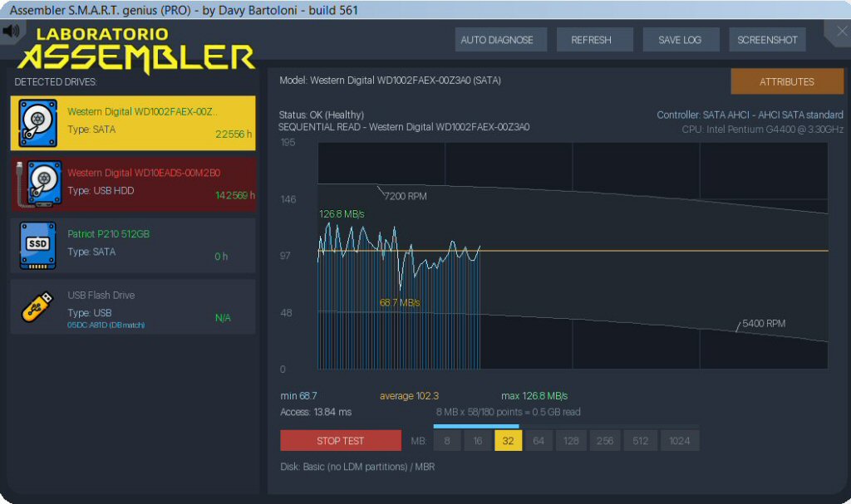The width and height of the screenshot is (851, 504).
Task: Open the drive Attributes view
Action: (787, 81)
